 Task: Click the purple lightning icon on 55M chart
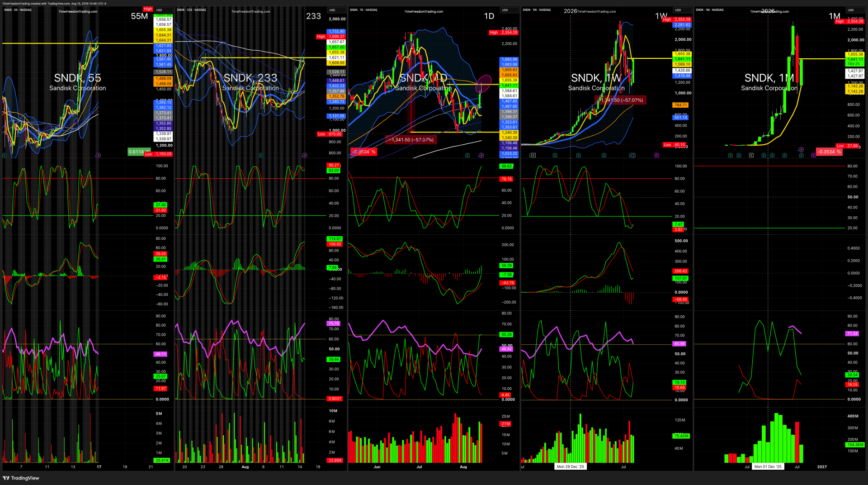(x=98, y=155)
